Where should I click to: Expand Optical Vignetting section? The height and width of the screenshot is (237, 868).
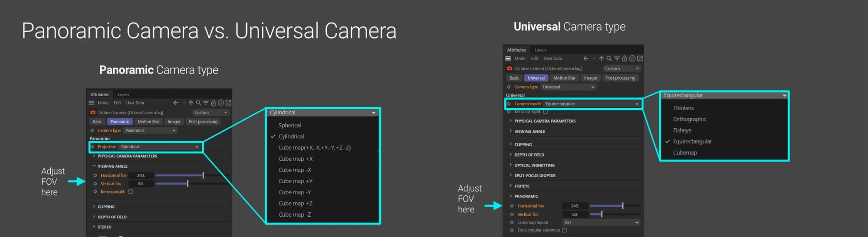(x=532, y=165)
